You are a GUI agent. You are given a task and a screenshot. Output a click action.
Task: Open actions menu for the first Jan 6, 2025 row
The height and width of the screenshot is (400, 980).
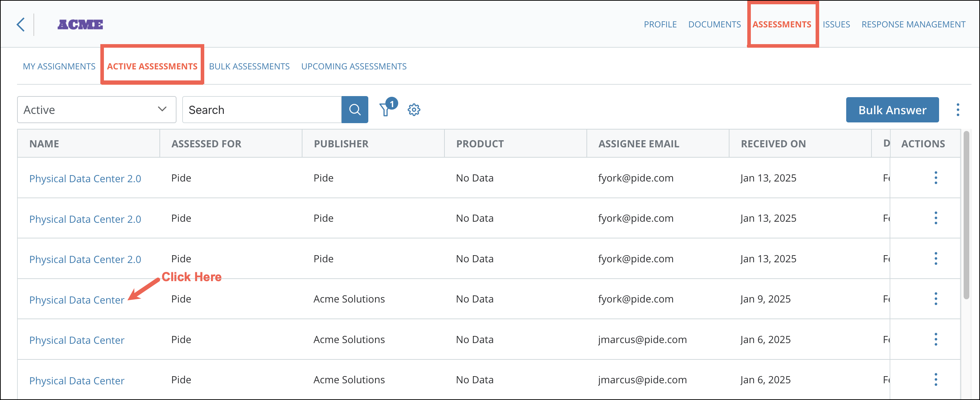[936, 339]
